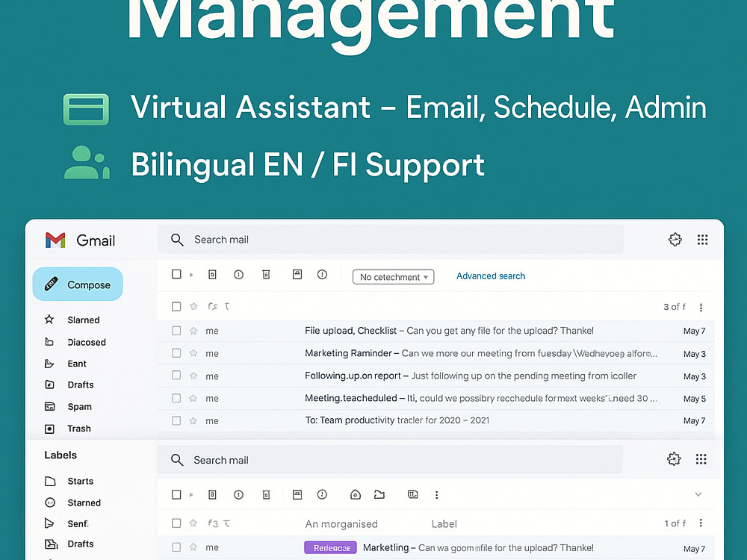Tick checkbox for the Marketling email

tap(176, 547)
